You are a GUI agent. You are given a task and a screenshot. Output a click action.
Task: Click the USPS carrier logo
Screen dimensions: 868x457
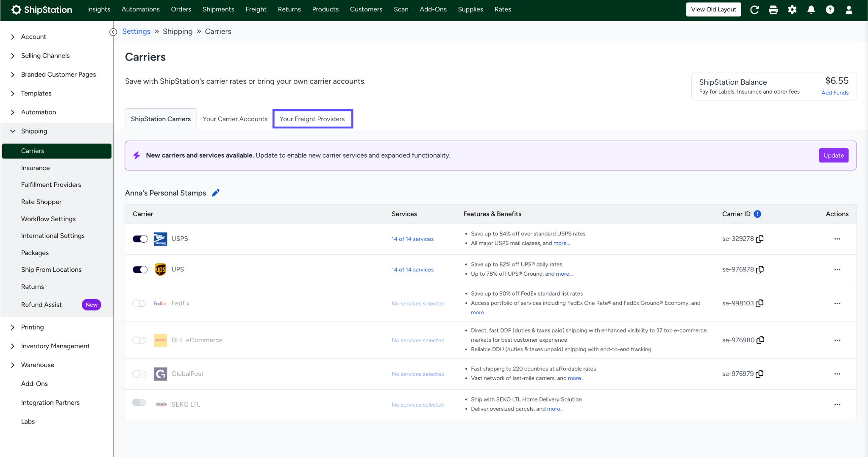coord(160,239)
